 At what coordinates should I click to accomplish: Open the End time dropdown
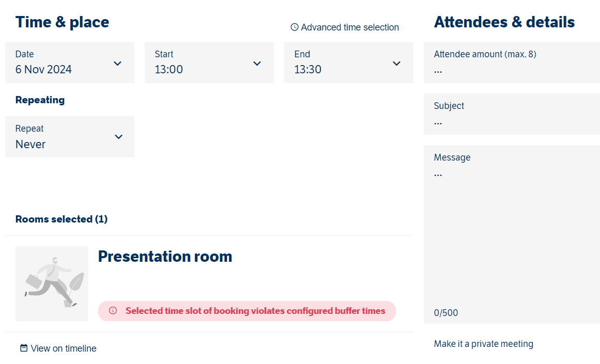pyautogui.click(x=349, y=62)
